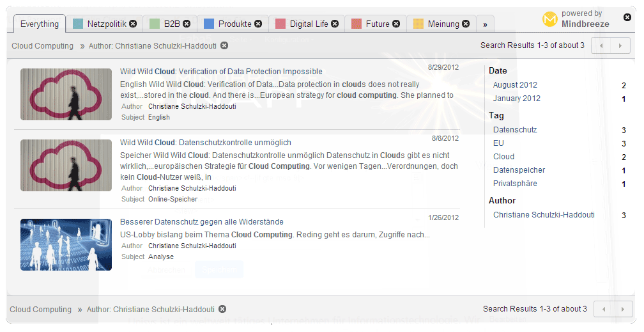Open the Besserer Datenschutz gegen alle Widerstände article
This screenshot has width=644, height=332.
[201, 222]
